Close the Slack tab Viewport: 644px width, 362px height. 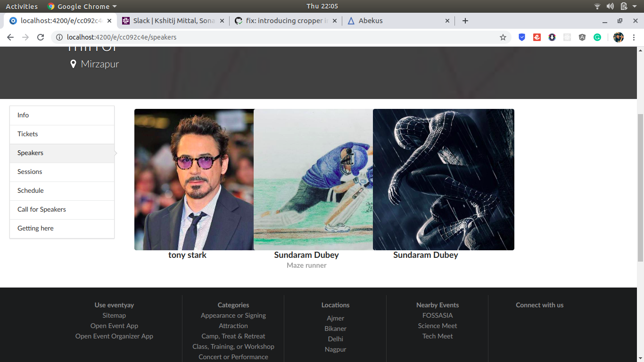click(222, 21)
